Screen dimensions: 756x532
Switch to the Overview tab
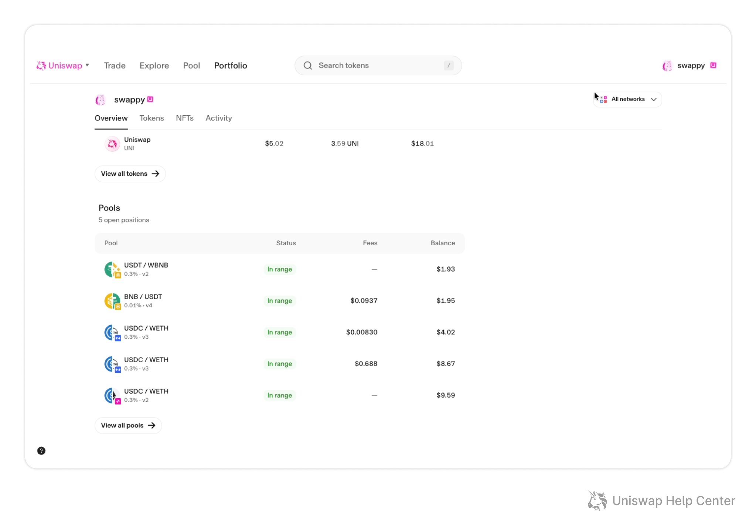[111, 118]
